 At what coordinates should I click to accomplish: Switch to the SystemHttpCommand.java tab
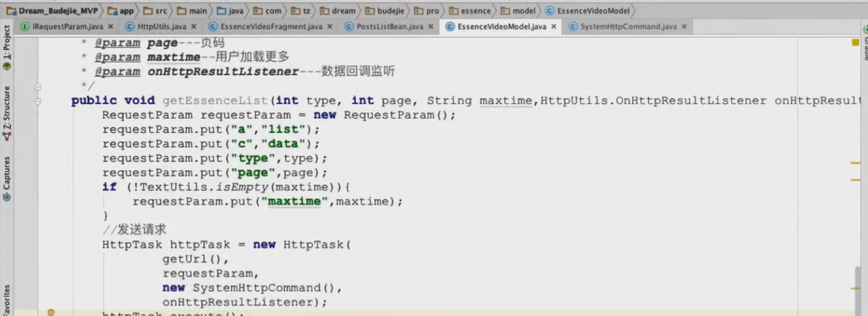(x=627, y=26)
